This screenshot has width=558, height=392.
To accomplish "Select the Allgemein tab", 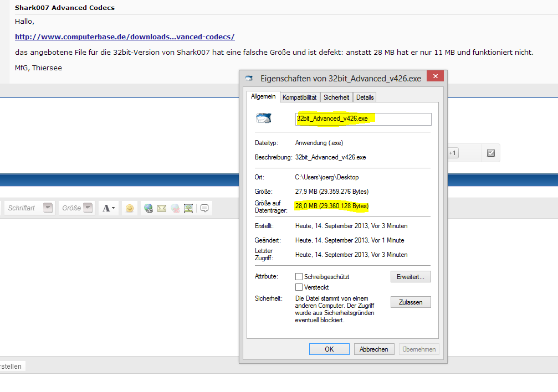I will click(x=263, y=96).
